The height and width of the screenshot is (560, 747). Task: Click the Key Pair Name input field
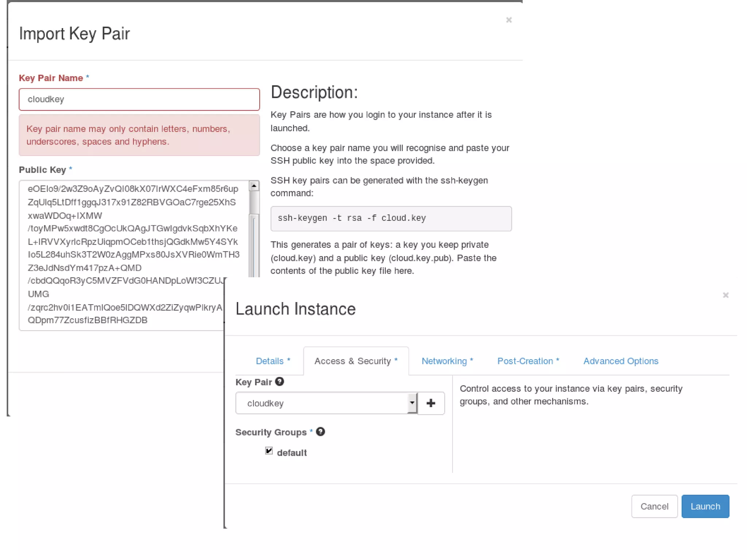[139, 99]
